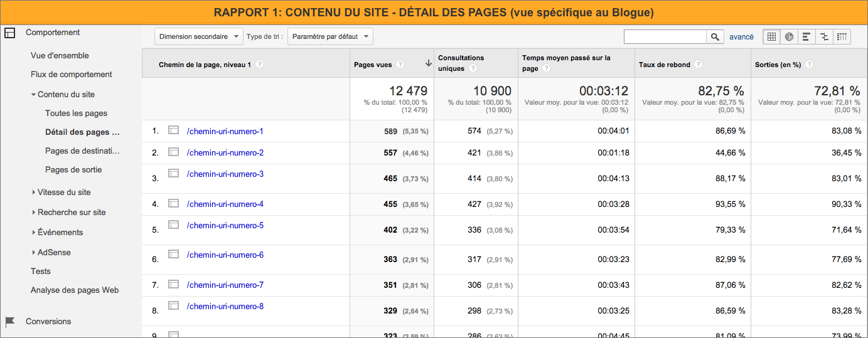Click the help icon beside Taux de rebond
Screen dimensions: 868x338
pyautogui.click(x=699, y=65)
